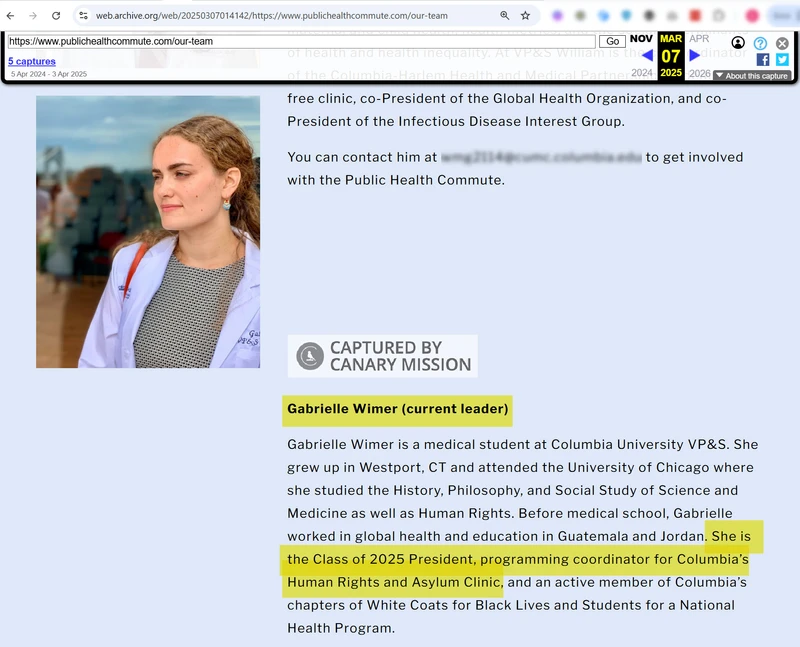Share this capture on Facebook
This screenshot has height=647, width=800.
[x=763, y=60]
